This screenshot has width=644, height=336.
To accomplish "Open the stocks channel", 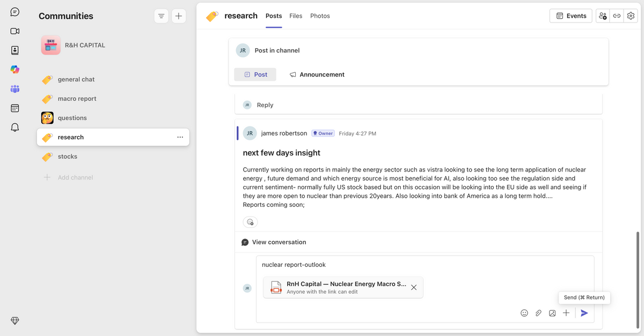I will coord(113,156).
